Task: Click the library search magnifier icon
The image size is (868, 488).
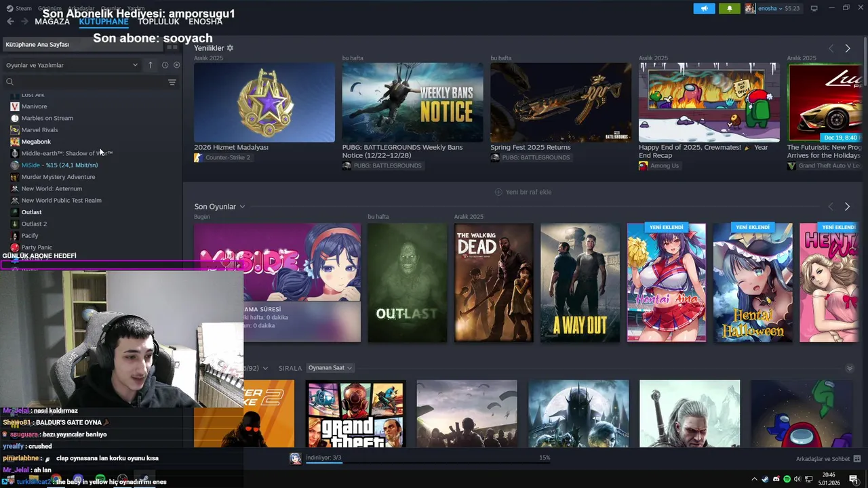Action: [x=9, y=82]
